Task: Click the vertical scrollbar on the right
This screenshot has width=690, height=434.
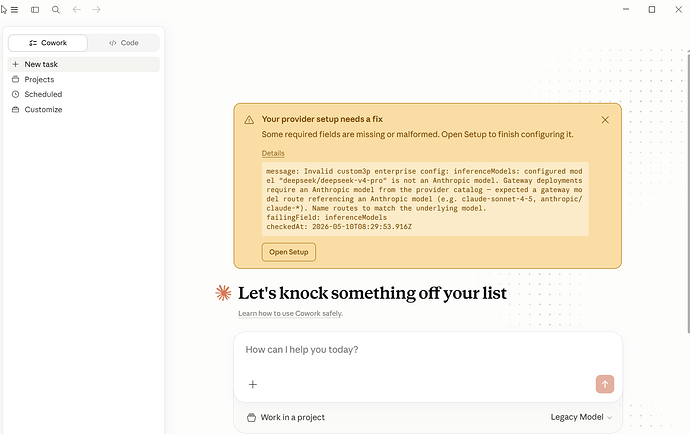Action: [x=688, y=192]
